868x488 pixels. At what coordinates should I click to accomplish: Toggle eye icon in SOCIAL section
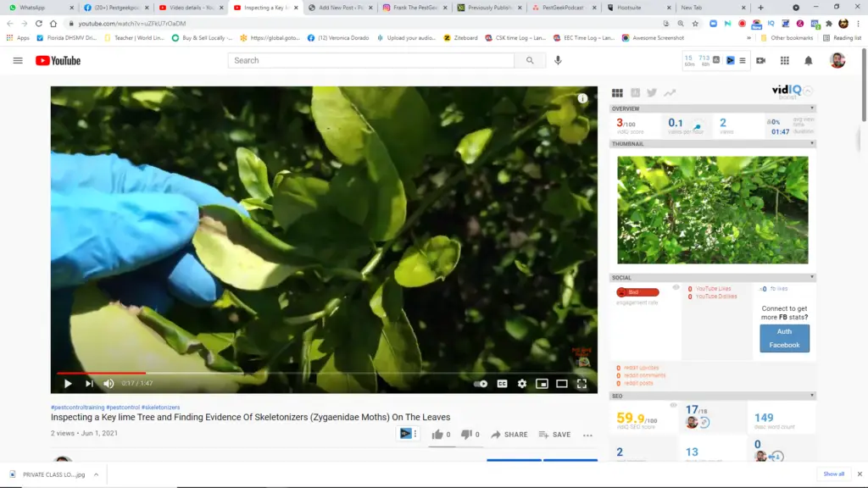click(x=676, y=287)
